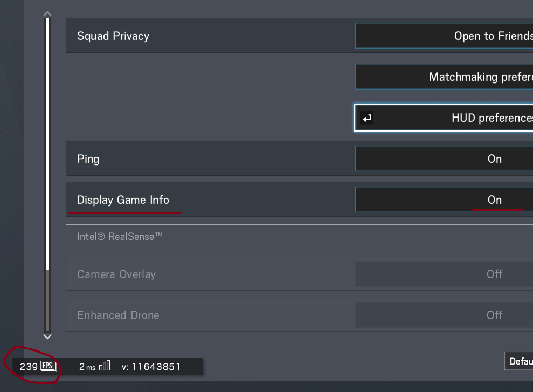This screenshot has width=533, height=392.
Task: Toggle the Ping setting's On value
Action: [494, 159]
